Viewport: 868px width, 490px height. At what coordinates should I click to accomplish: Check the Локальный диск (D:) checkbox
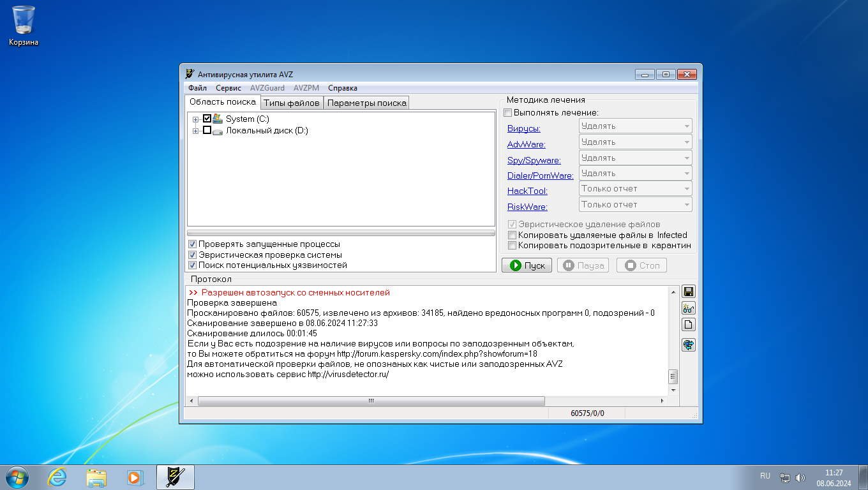[x=207, y=130]
